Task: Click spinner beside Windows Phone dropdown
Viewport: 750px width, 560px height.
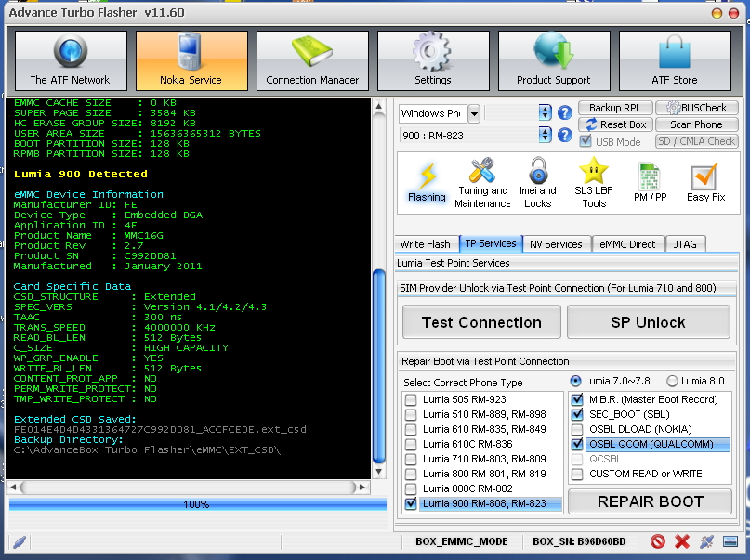Action: [545, 112]
